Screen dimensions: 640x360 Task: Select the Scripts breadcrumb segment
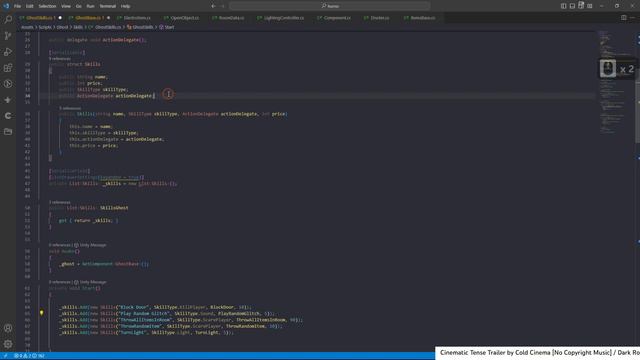click(45, 27)
